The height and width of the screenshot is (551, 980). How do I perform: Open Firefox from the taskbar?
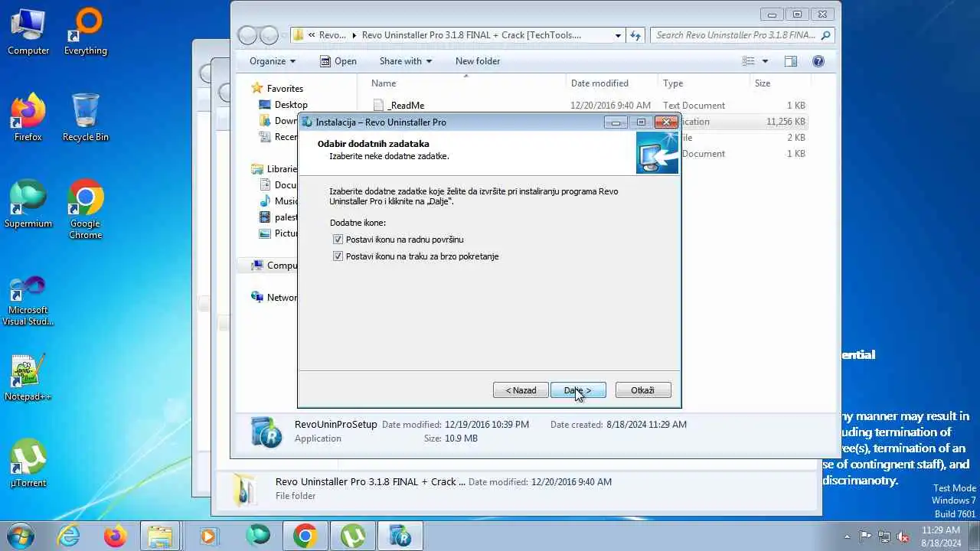click(x=116, y=536)
